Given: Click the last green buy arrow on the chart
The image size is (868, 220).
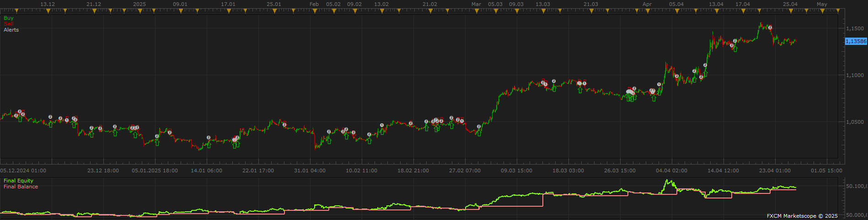Looking at the screenshot, I should click(735, 49).
